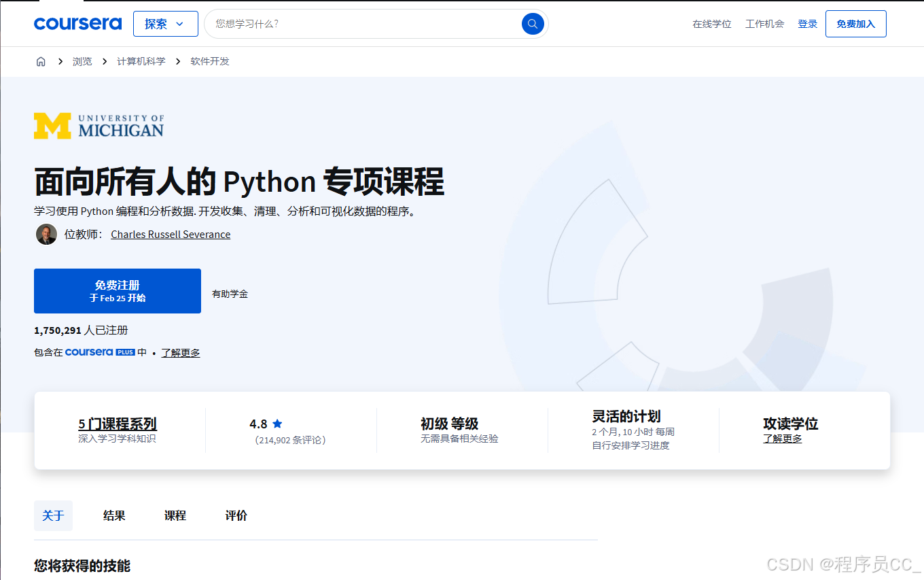Open Charles Russell Severance instructor link
Image resolution: width=924 pixels, height=580 pixels.
[x=171, y=234]
